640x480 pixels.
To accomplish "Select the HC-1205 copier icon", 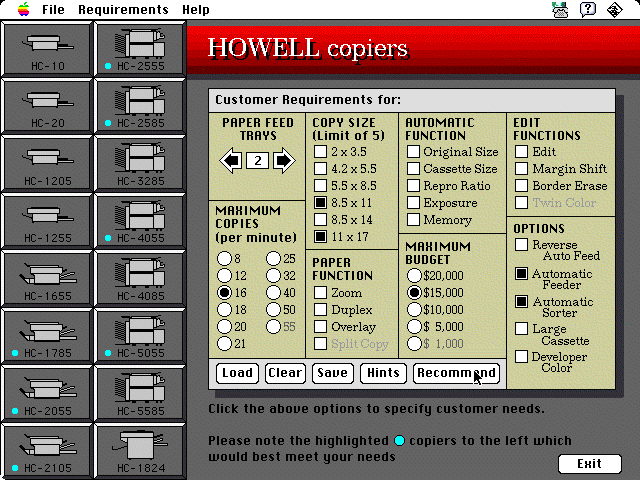I will point(47,164).
